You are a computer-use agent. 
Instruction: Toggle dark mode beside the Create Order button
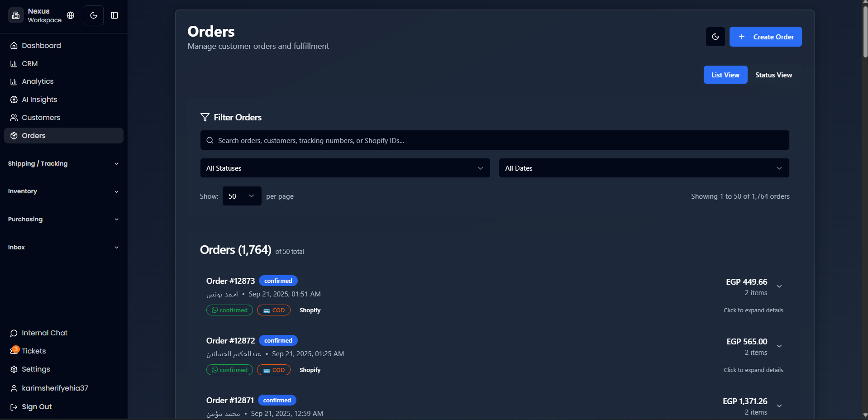[x=715, y=37]
